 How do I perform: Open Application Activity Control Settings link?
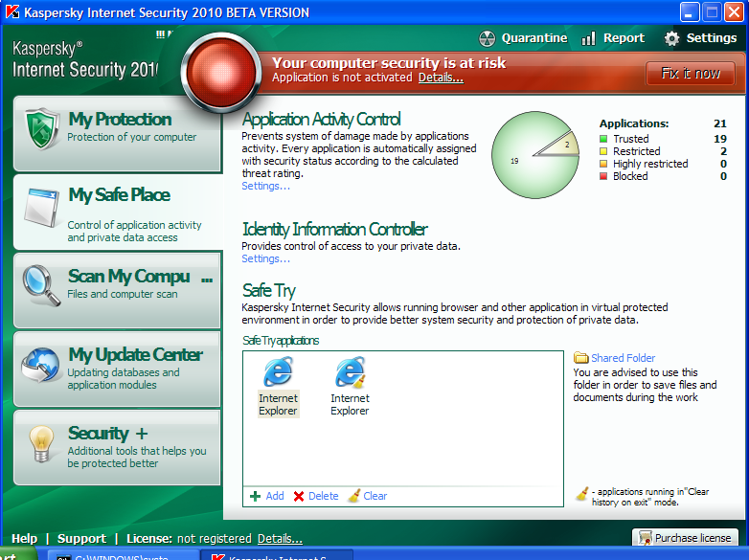point(265,186)
